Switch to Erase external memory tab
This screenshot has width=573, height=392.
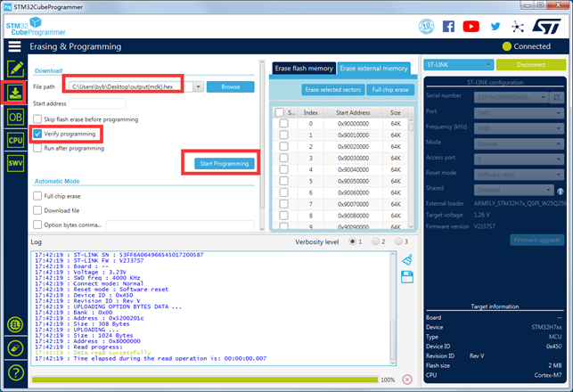point(373,69)
